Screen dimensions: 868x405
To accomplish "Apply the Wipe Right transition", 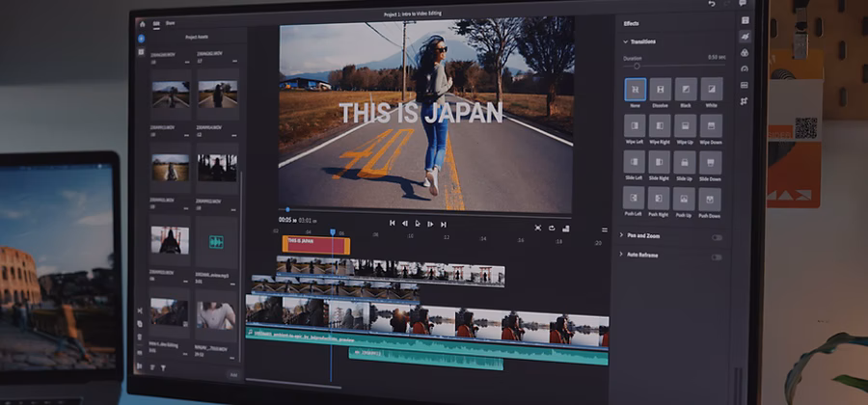I will tap(660, 125).
